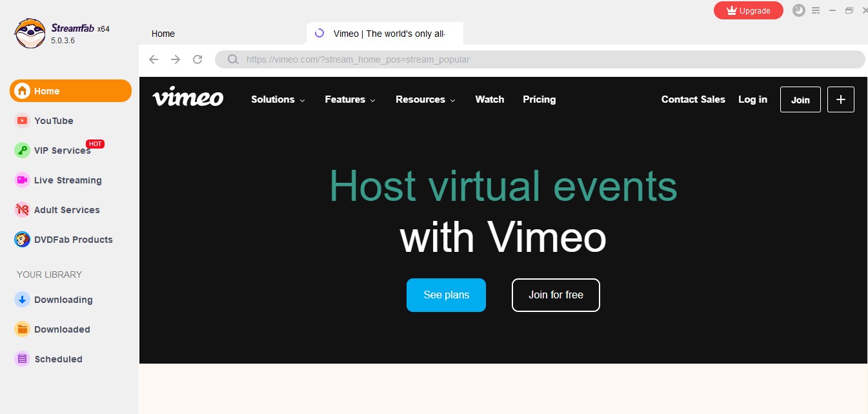The width and height of the screenshot is (868, 414).
Task: Click the Contact Sales link
Action: [x=693, y=99]
